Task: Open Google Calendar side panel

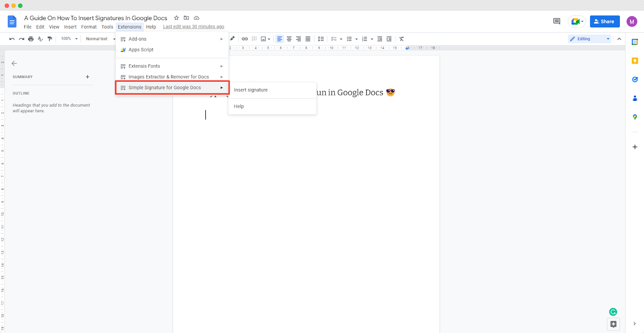Action: 635,42
